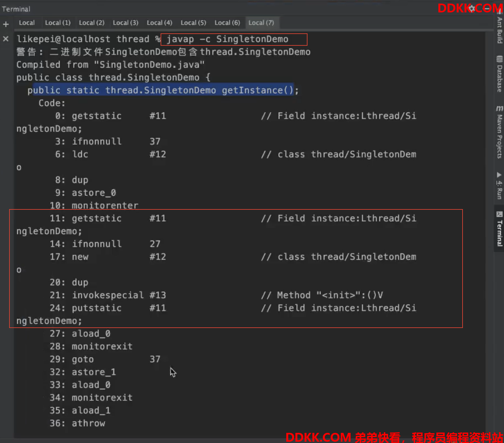Click the '24: putstatic #11' instruction

click(108, 308)
